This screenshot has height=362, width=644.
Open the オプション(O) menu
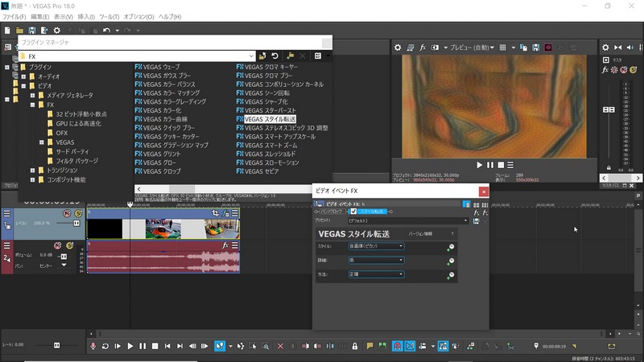138,17
